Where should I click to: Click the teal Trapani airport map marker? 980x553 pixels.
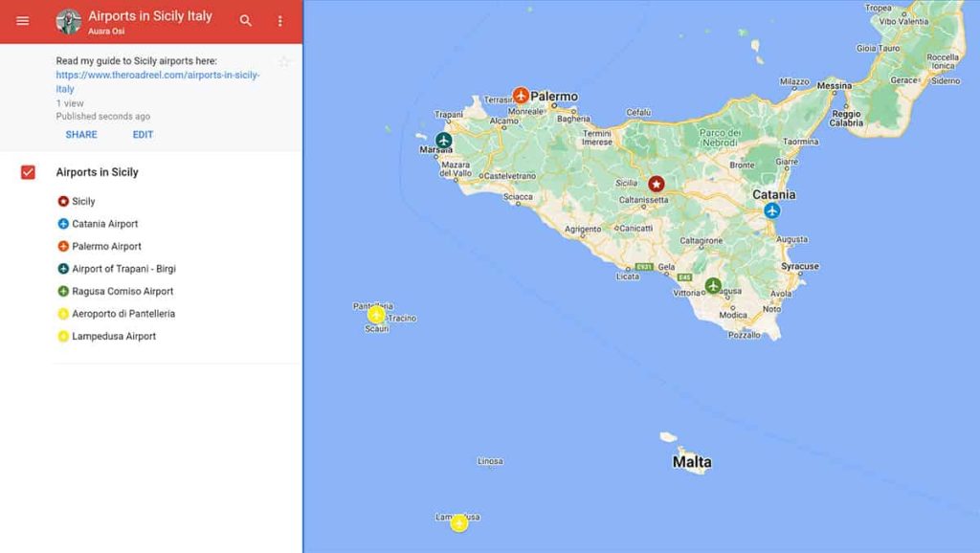[444, 140]
